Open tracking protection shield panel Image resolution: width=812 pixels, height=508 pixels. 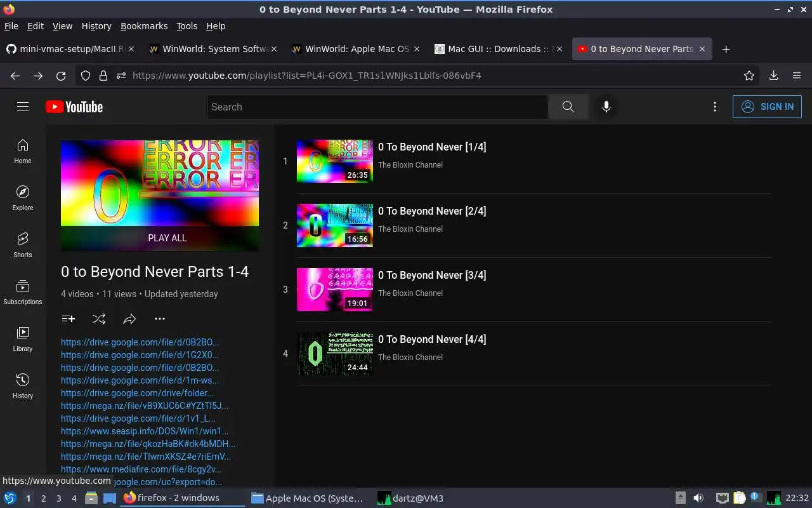86,76
